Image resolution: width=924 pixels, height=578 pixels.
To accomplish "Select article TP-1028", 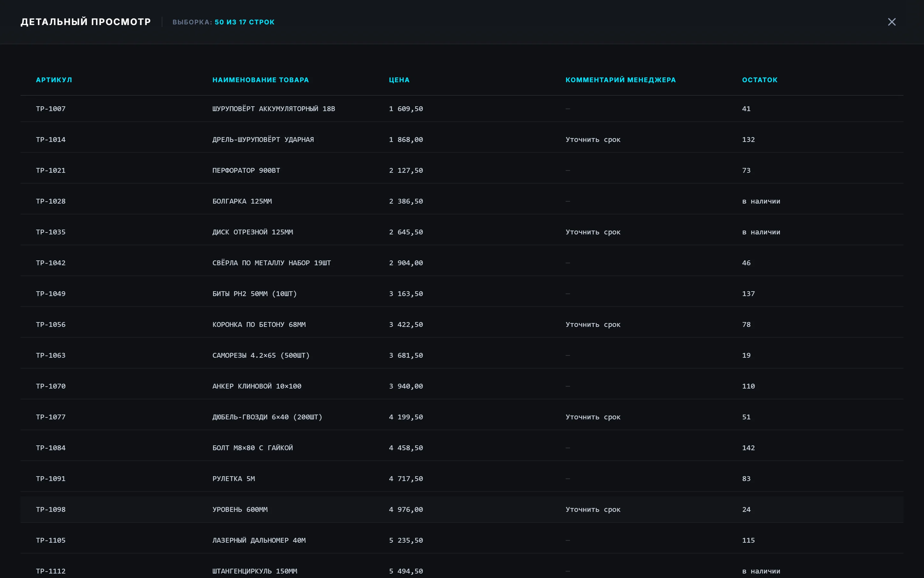I will tap(51, 201).
